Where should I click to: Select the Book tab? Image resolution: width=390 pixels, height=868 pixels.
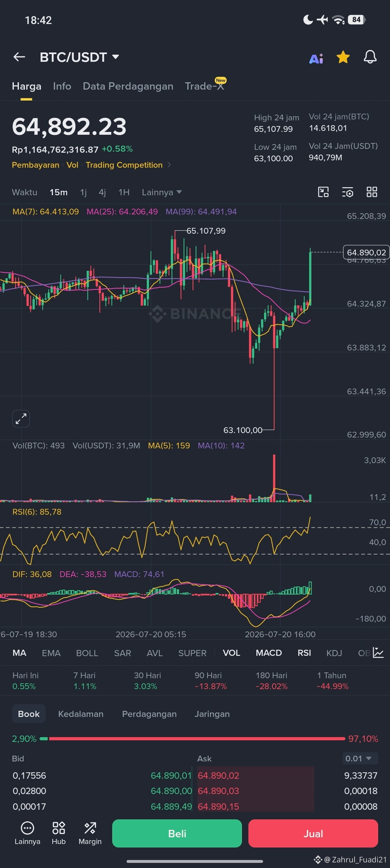pyautogui.click(x=28, y=714)
